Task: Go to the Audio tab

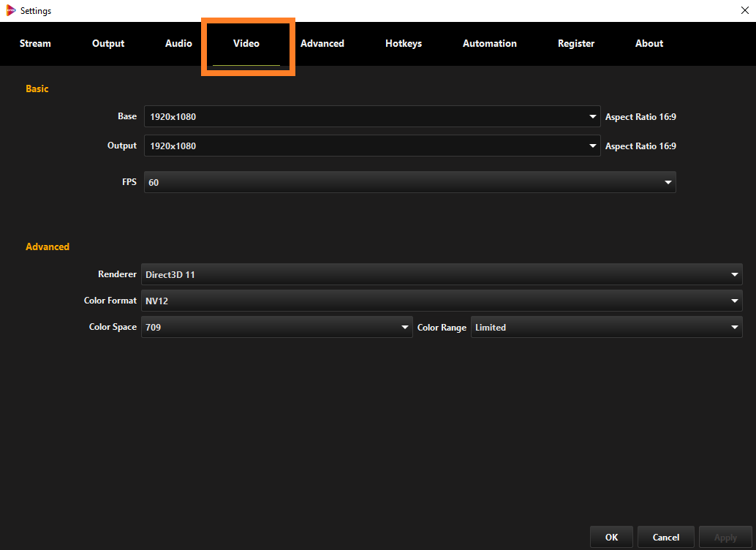Action: pyautogui.click(x=178, y=43)
